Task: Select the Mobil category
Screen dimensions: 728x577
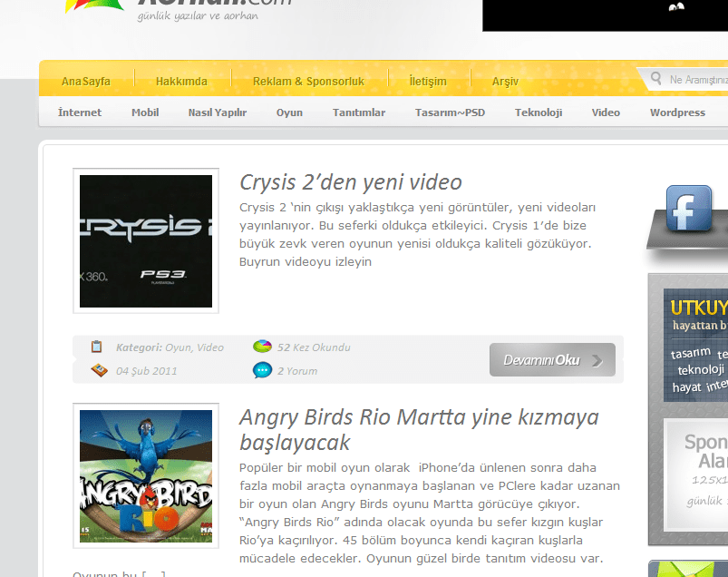Action: (145, 112)
